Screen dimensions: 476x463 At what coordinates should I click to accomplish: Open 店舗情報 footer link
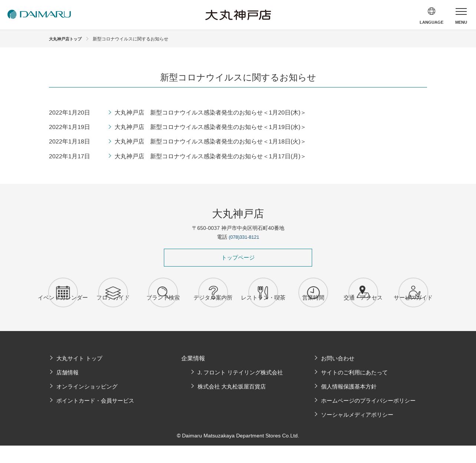coord(67,373)
